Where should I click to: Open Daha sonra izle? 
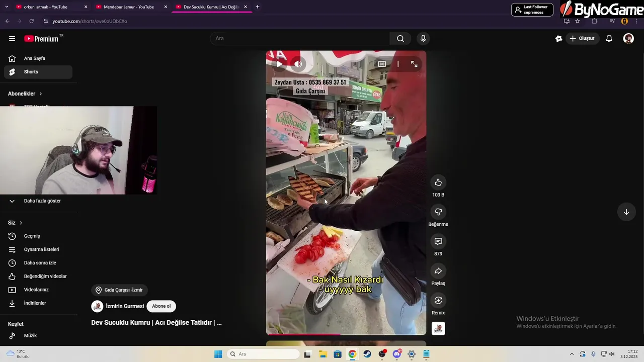pos(38,263)
